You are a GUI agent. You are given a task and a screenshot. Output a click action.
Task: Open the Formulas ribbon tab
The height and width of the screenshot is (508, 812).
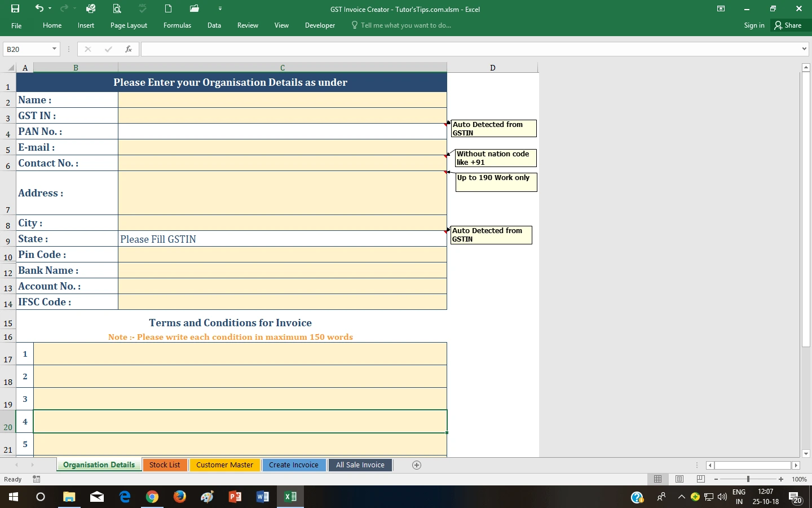pyautogui.click(x=177, y=25)
